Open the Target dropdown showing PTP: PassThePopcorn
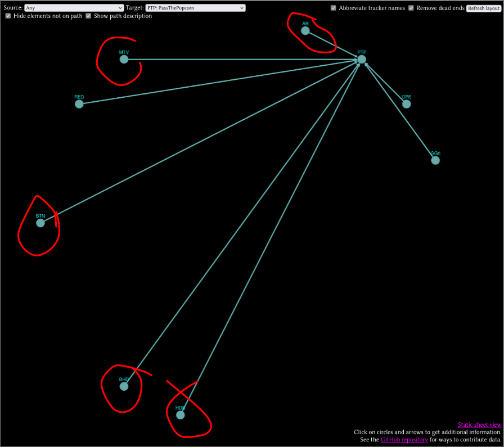 point(195,8)
